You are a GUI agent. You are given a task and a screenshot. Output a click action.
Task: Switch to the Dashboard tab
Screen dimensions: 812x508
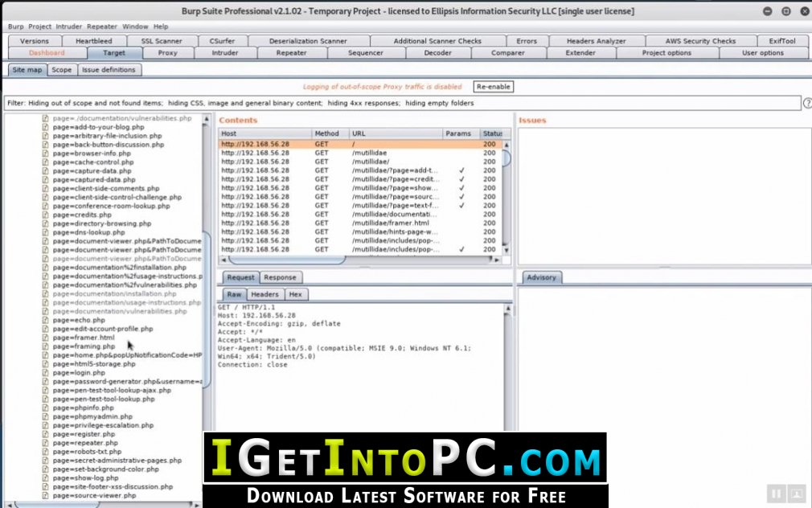pyautogui.click(x=47, y=53)
